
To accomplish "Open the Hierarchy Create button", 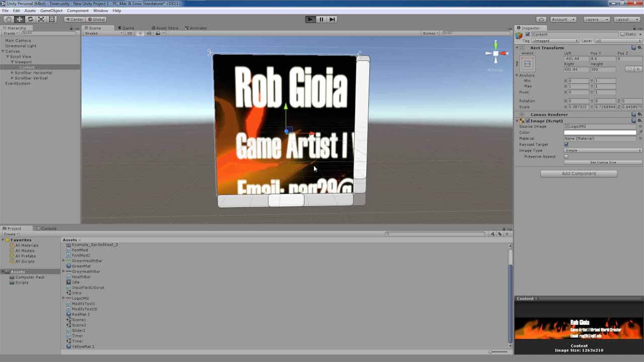I will click(x=10, y=33).
